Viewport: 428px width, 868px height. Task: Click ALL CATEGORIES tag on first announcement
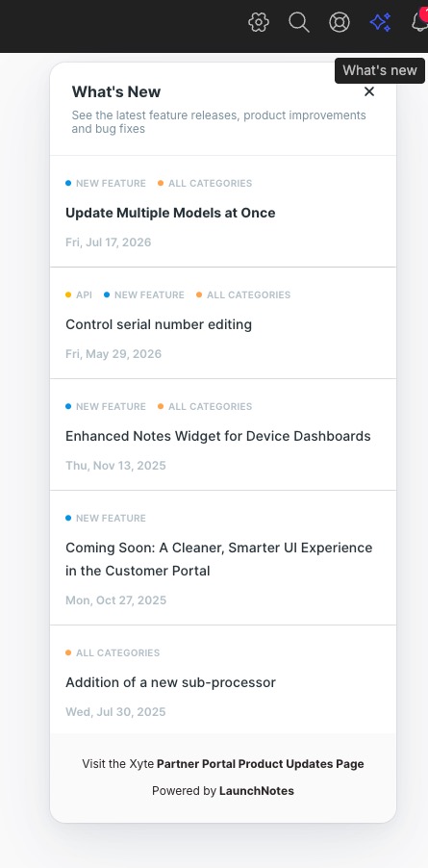click(205, 183)
